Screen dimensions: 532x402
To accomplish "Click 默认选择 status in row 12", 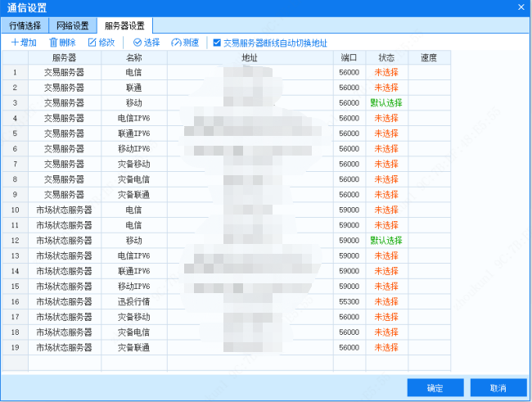I will point(387,241).
